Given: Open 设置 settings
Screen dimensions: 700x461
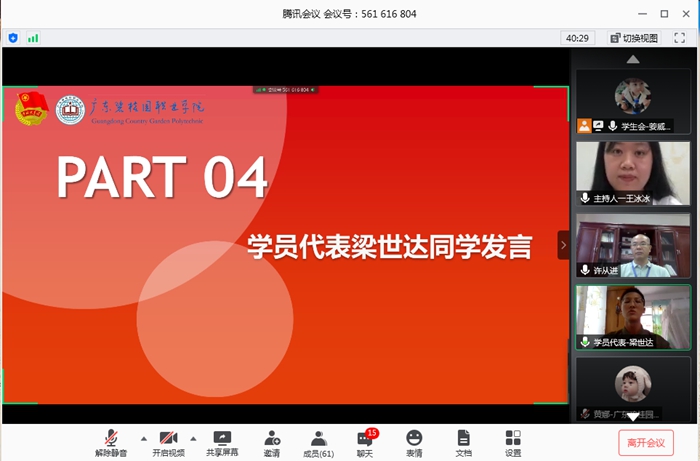Looking at the screenshot, I should pyautogui.click(x=513, y=443).
